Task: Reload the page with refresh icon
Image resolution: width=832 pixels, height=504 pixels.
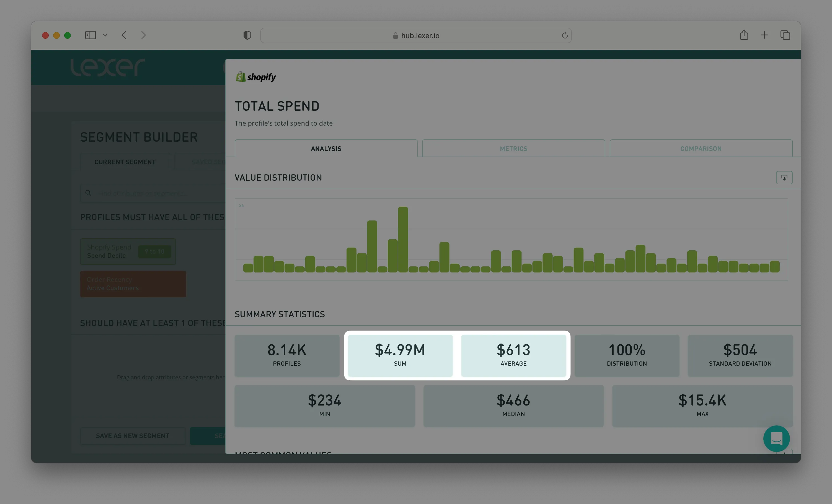Action: point(565,35)
